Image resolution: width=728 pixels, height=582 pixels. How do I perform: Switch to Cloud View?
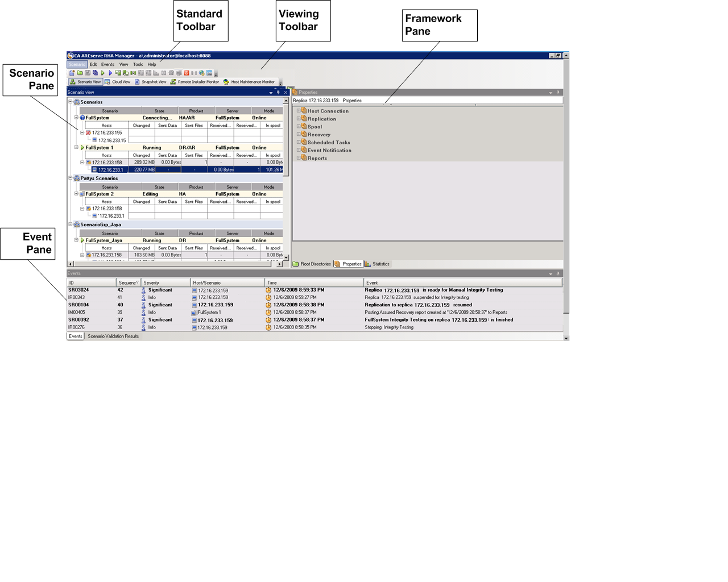(118, 82)
